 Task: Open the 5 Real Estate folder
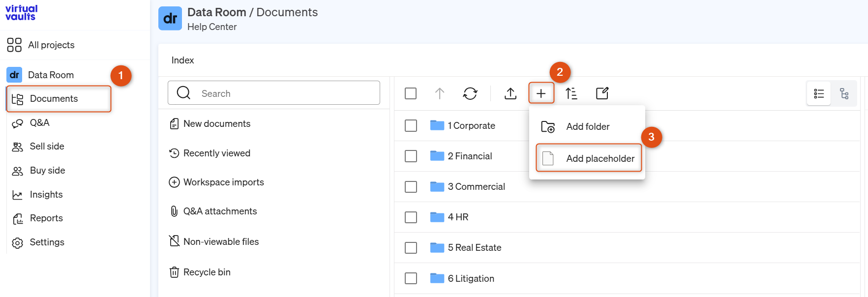coord(475,248)
